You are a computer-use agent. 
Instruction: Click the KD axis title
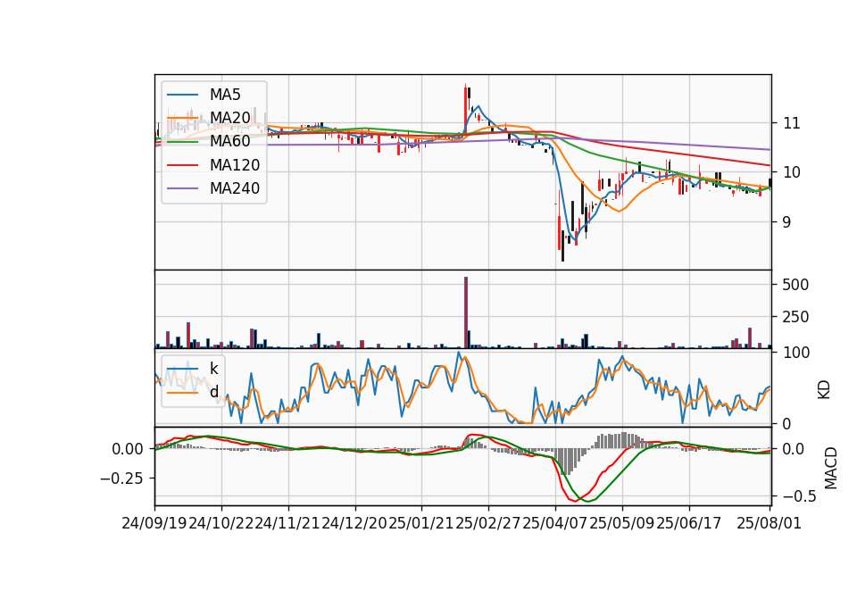click(824, 389)
